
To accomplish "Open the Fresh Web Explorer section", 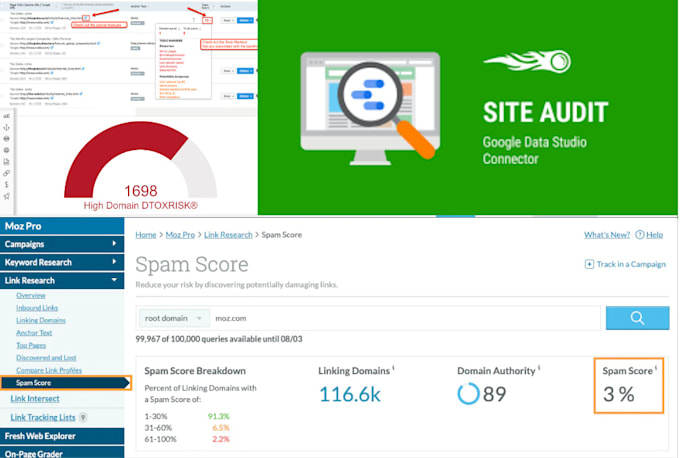I will [x=62, y=436].
